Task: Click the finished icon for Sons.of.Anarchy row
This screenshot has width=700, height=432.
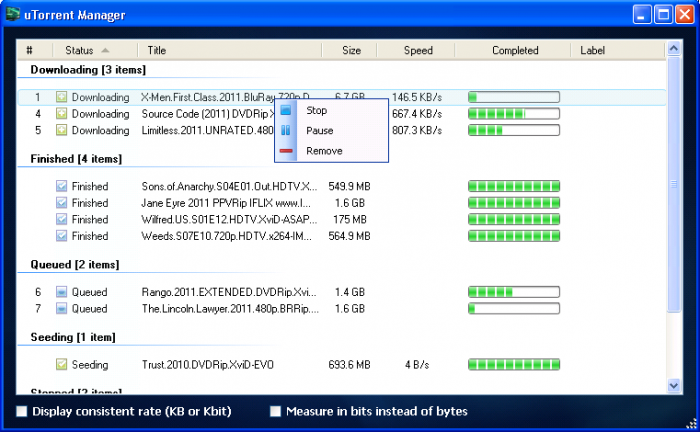Action: click(61, 186)
